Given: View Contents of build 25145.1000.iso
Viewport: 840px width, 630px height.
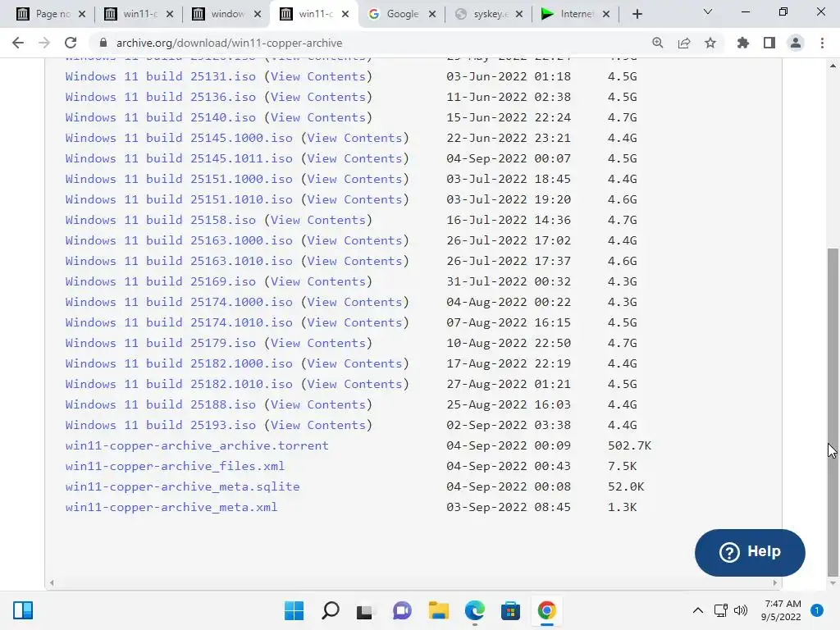Looking at the screenshot, I should 354,138.
